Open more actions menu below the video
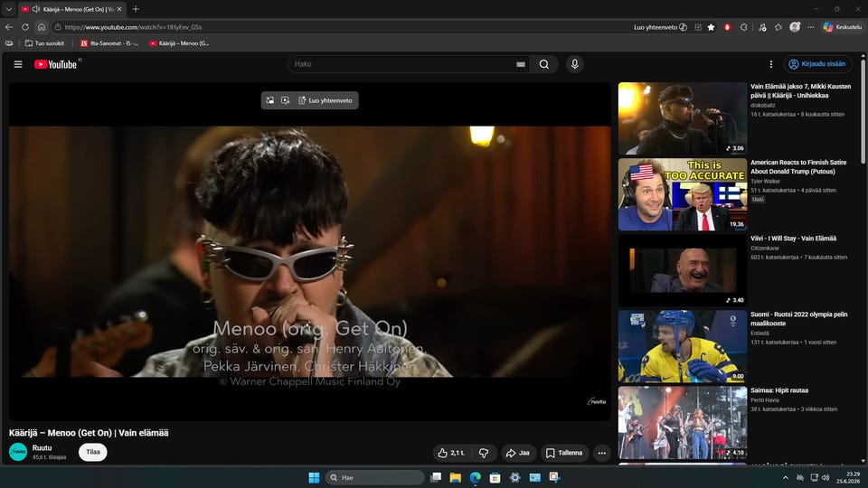Screen dimensions: 868x488 (x=602, y=453)
